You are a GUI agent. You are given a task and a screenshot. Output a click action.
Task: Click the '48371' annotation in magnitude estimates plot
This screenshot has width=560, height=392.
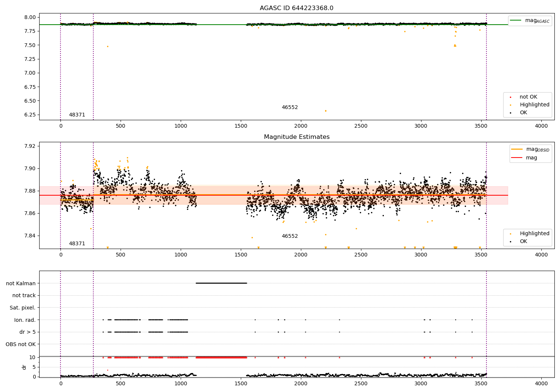[77, 244]
